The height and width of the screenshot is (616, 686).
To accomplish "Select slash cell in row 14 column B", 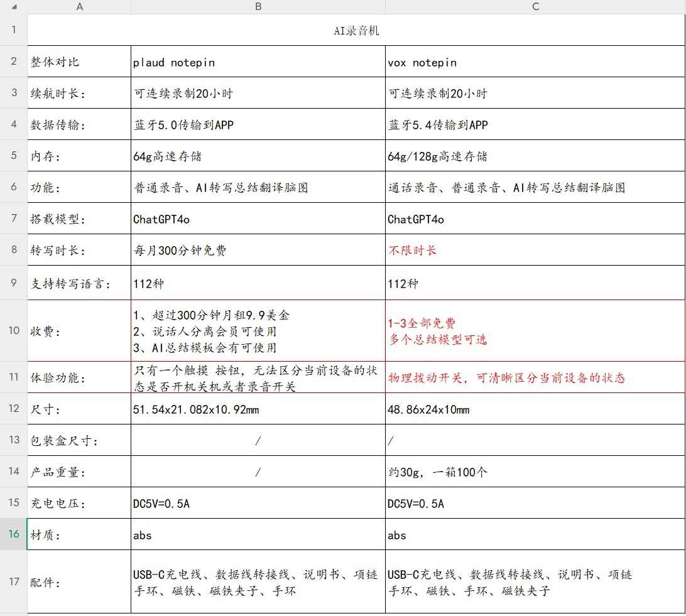I will pos(258,472).
